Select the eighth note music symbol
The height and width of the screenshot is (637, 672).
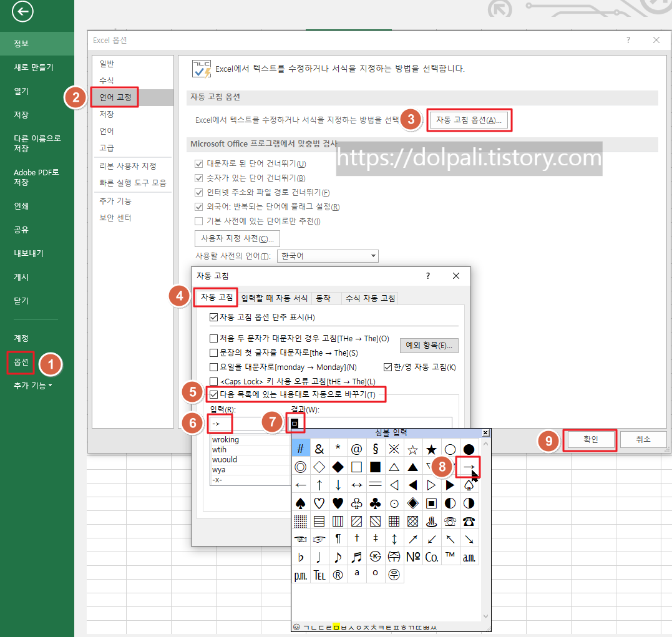click(x=338, y=557)
